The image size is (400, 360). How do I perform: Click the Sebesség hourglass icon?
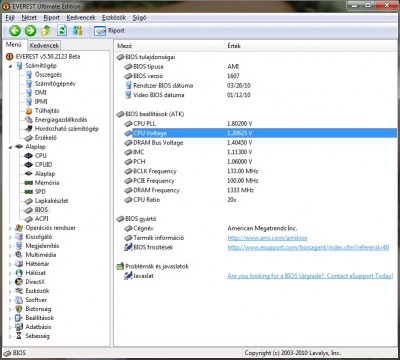pos(19,336)
